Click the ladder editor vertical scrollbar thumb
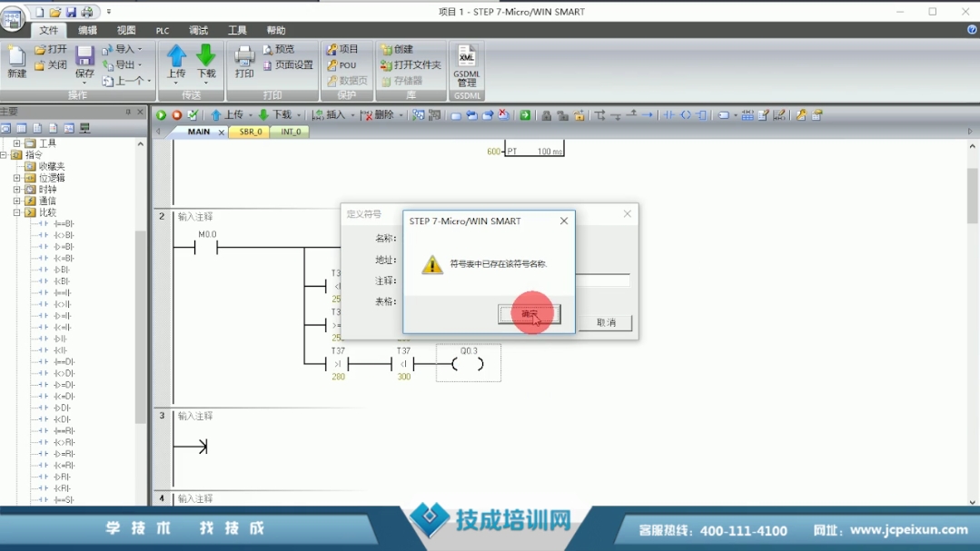The image size is (980, 551). click(x=973, y=195)
